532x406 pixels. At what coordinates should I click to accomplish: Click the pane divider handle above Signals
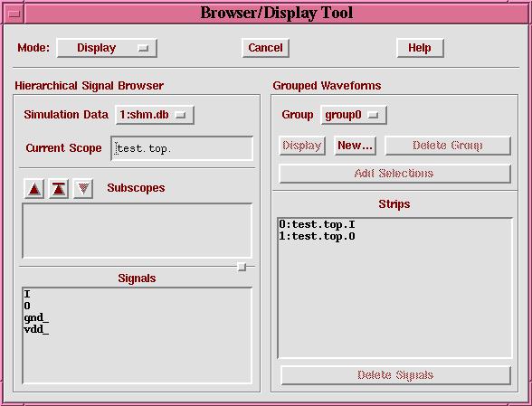click(242, 267)
